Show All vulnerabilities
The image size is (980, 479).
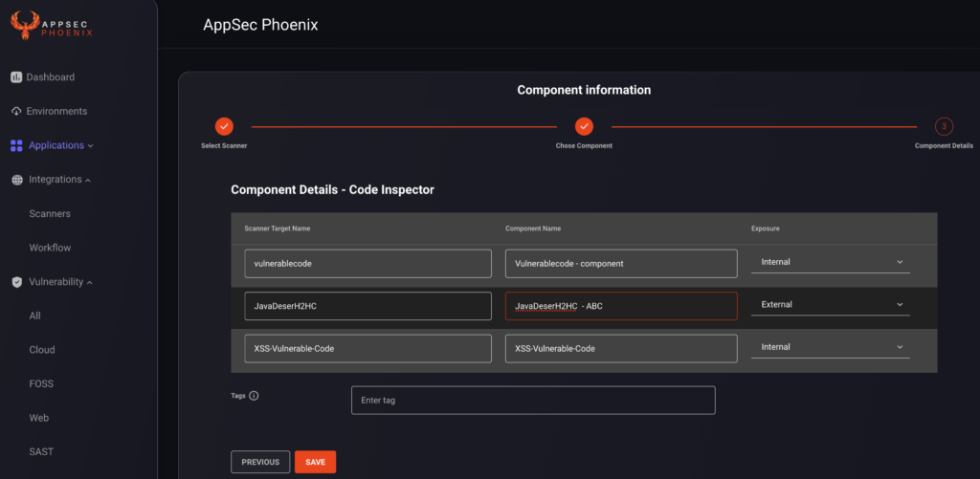tap(35, 316)
